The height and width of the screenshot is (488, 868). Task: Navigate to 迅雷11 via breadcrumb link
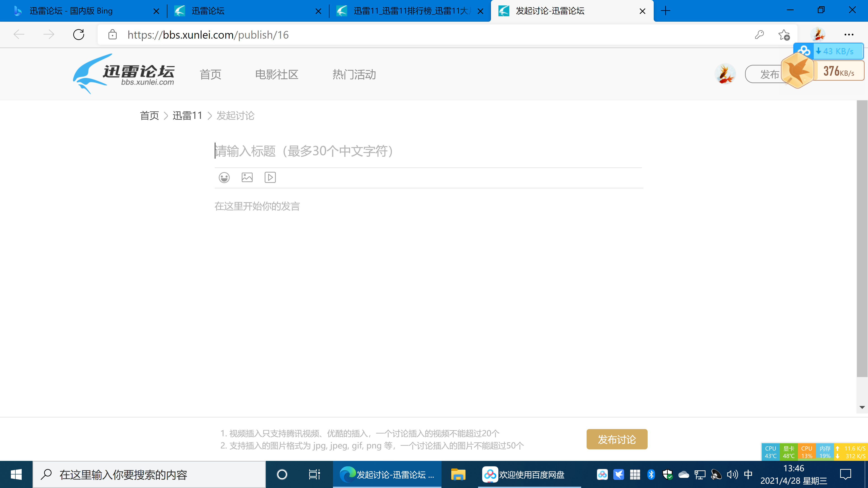[x=187, y=115]
